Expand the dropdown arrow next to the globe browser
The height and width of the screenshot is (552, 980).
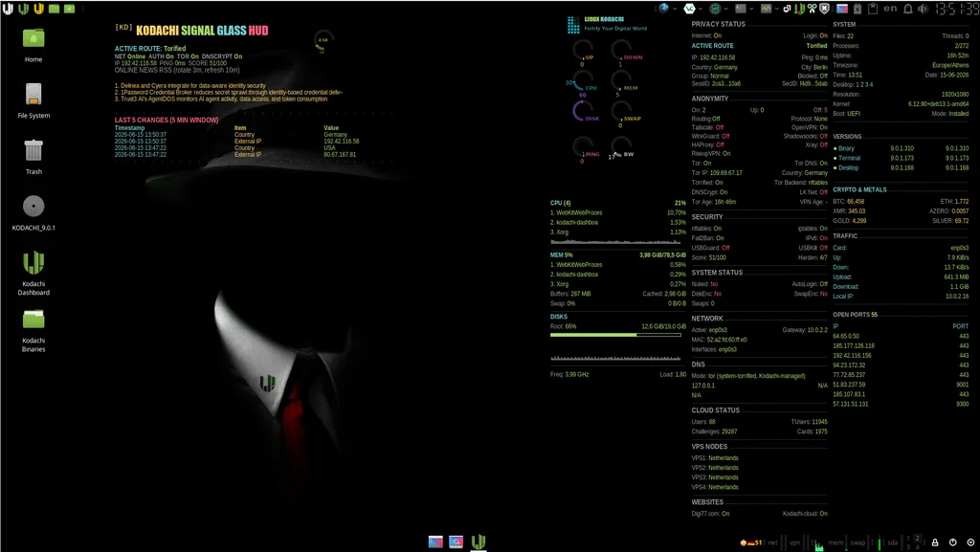coord(675,9)
